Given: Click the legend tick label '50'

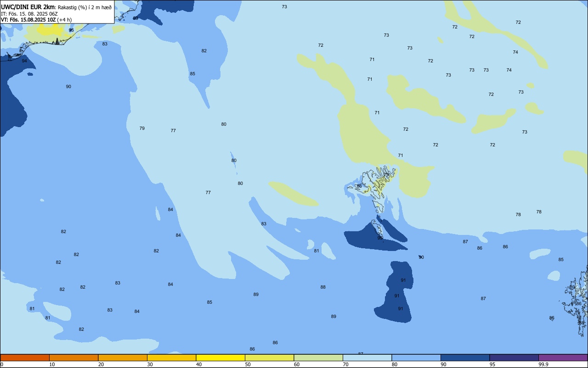Looking at the screenshot, I should tap(248, 364).
